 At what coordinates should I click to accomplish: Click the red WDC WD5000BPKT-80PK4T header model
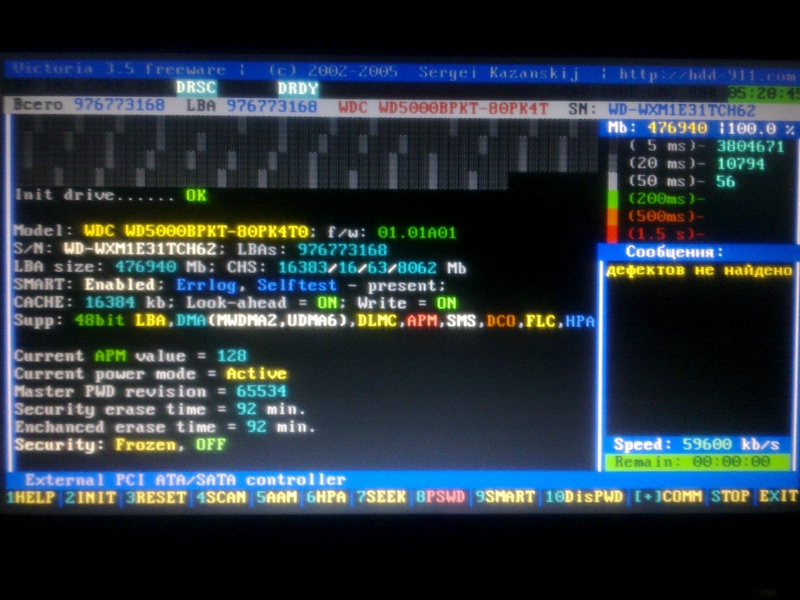[443, 108]
